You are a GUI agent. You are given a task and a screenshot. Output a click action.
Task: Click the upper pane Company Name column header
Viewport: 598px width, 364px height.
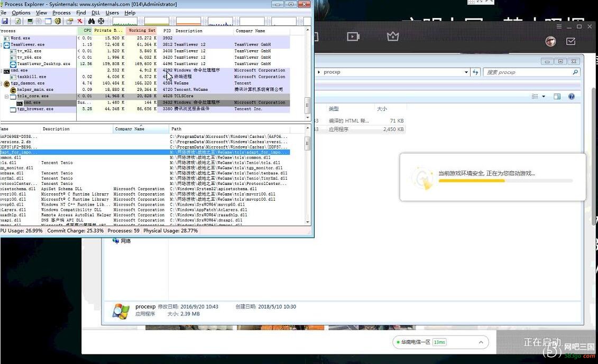coord(261,31)
